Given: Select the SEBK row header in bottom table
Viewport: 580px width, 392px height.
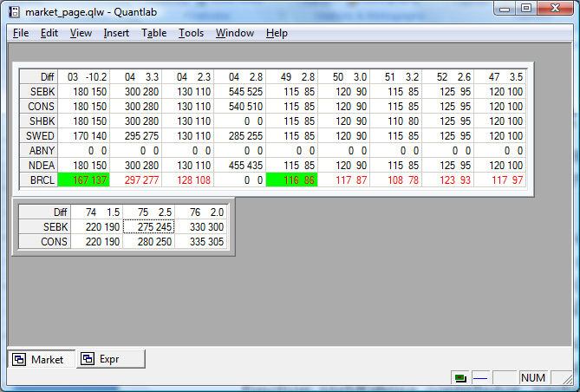Looking at the screenshot, I should click(x=45, y=226).
